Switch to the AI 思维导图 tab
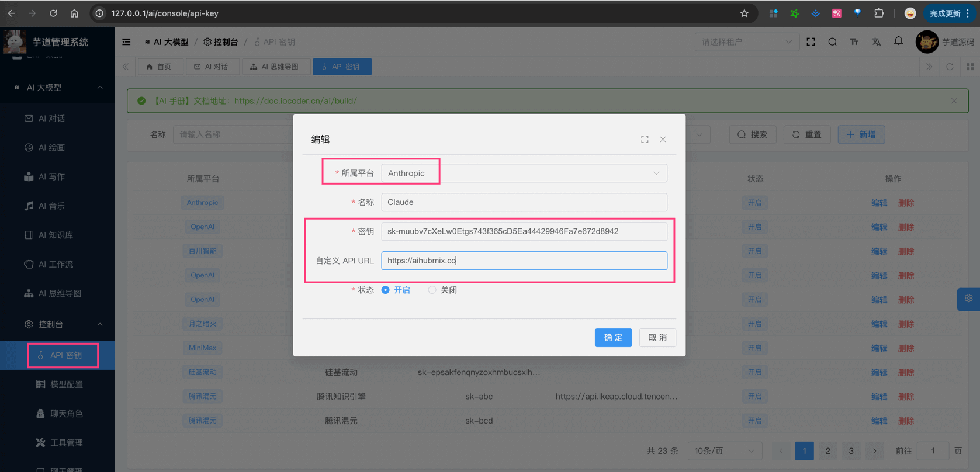980x472 pixels. [x=275, y=67]
